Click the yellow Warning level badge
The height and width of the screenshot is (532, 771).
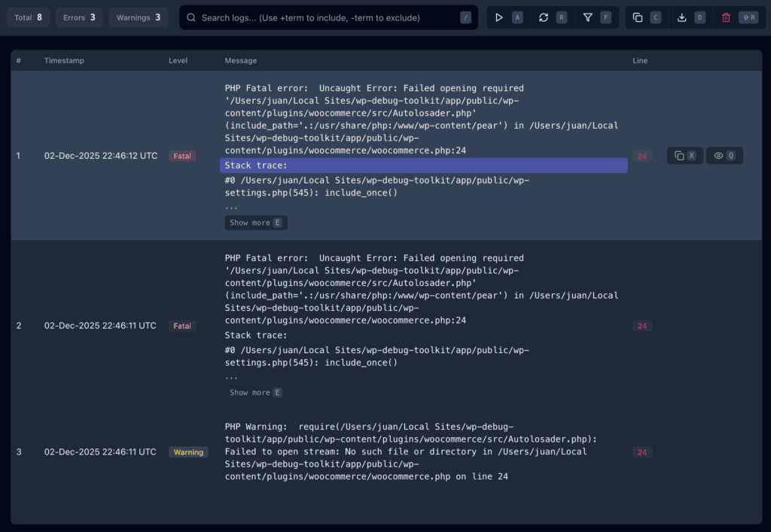tap(188, 452)
